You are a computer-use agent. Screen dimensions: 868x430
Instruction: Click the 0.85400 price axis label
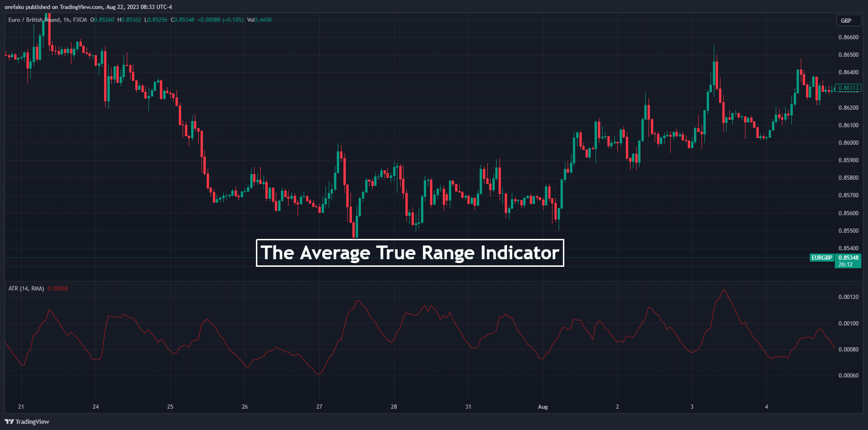coord(848,248)
